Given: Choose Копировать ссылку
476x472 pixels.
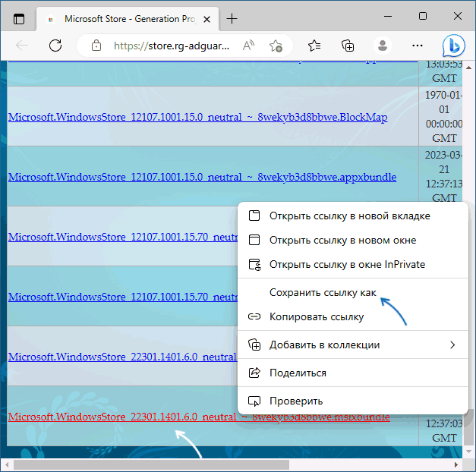Looking at the screenshot, I should coord(353,316).
